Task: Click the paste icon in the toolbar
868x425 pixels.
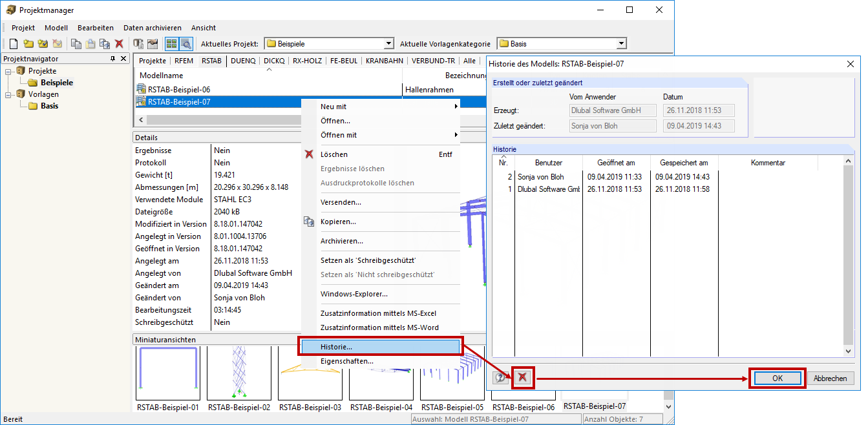Action: coord(90,43)
